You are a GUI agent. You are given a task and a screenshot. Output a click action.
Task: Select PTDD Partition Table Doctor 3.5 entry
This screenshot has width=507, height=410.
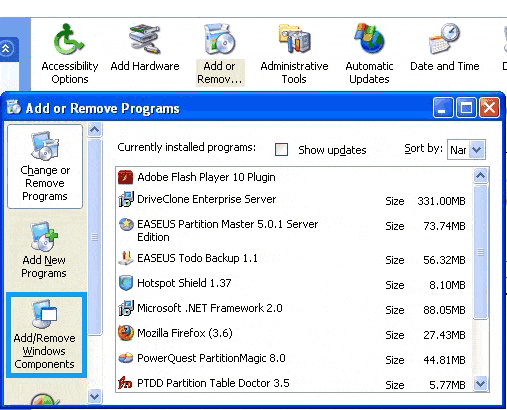294,383
